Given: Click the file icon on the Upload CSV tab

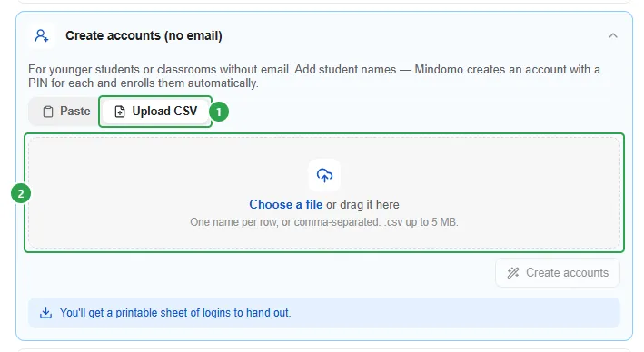Looking at the screenshot, I should click(x=120, y=112).
